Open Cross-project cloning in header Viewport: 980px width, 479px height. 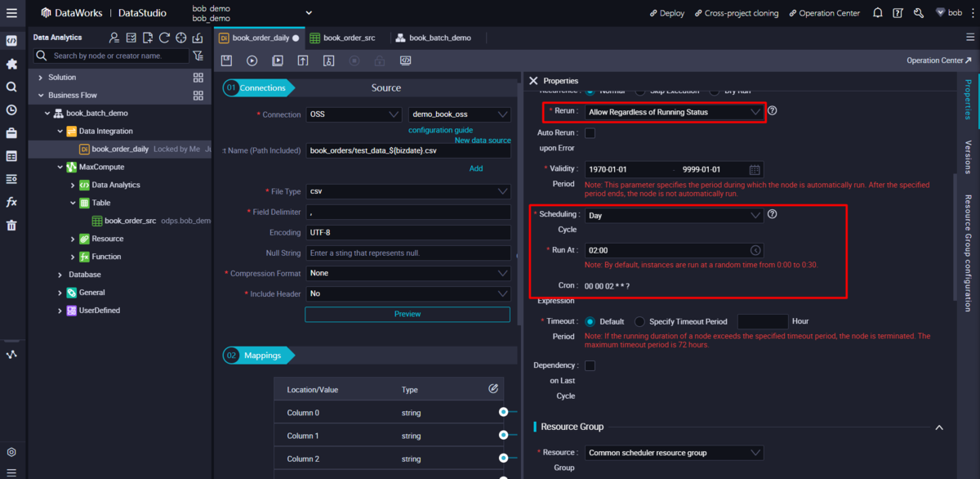(736, 13)
